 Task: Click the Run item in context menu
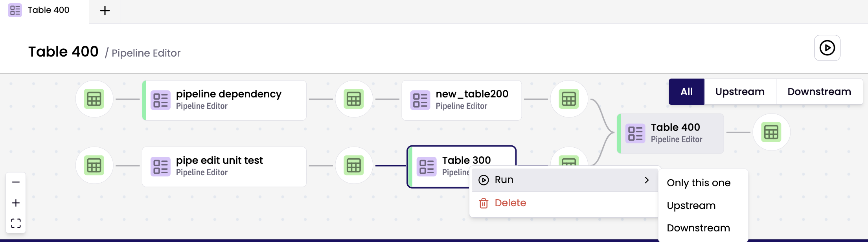click(565, 180)
